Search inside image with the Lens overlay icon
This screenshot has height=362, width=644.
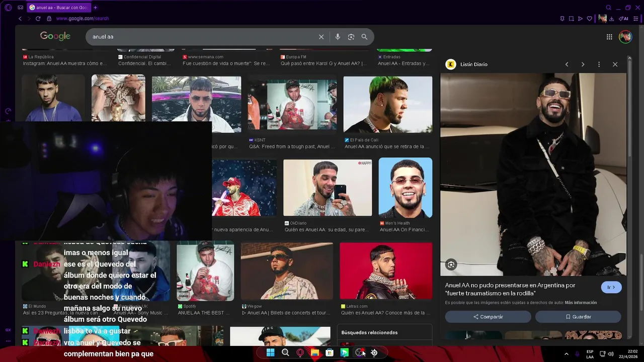pyautogui.click(x=451, y=264)
